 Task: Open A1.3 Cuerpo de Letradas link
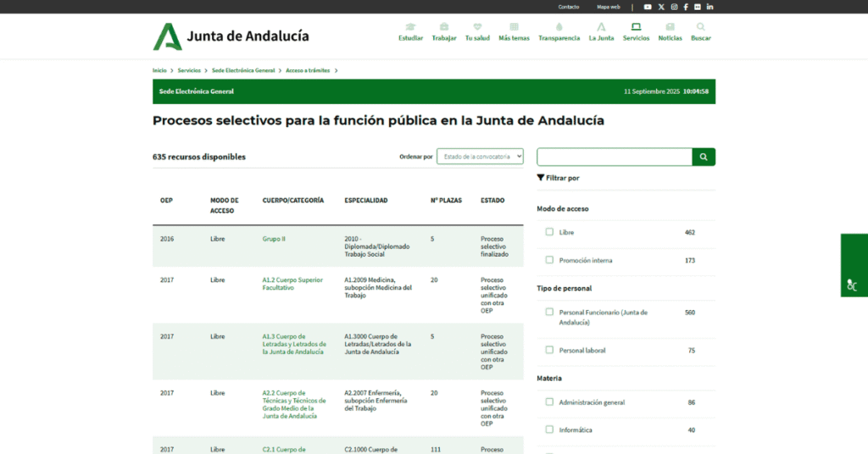294,344
